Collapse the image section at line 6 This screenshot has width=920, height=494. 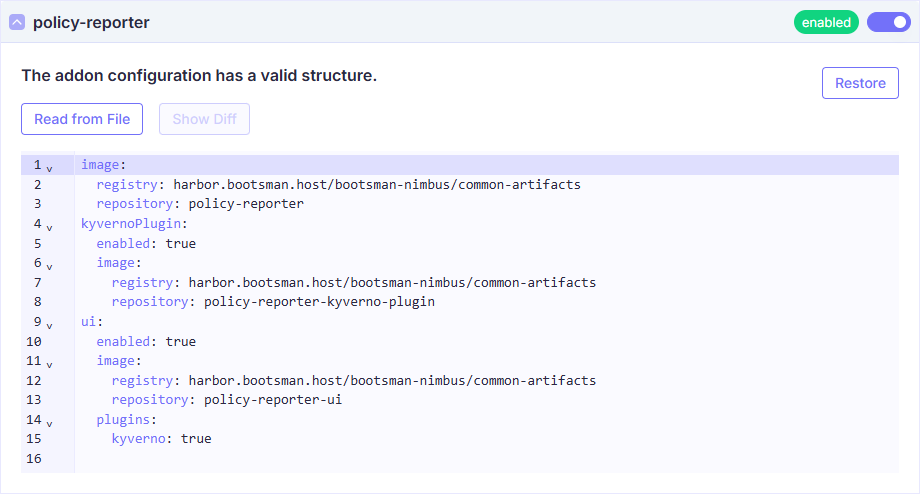tap(50, 266)
